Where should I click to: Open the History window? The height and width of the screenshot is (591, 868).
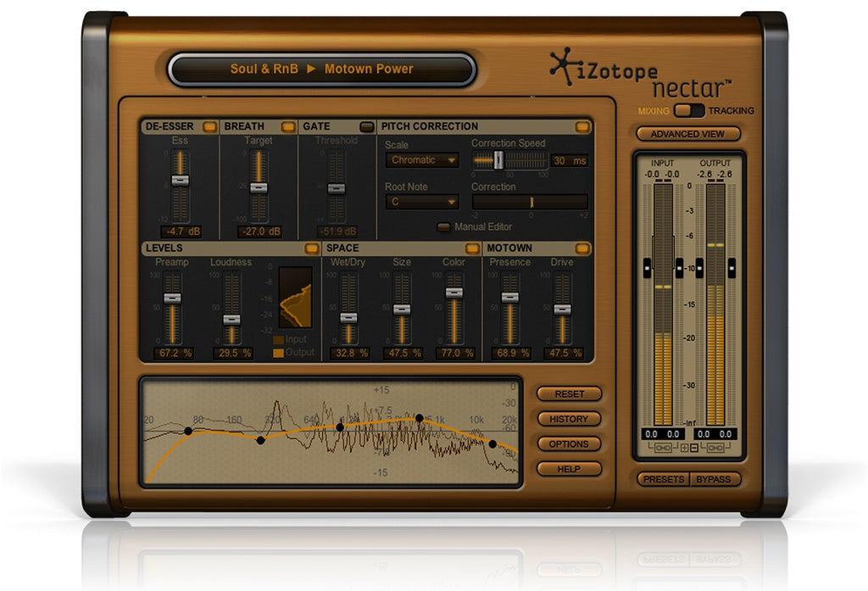coord(569,419)
